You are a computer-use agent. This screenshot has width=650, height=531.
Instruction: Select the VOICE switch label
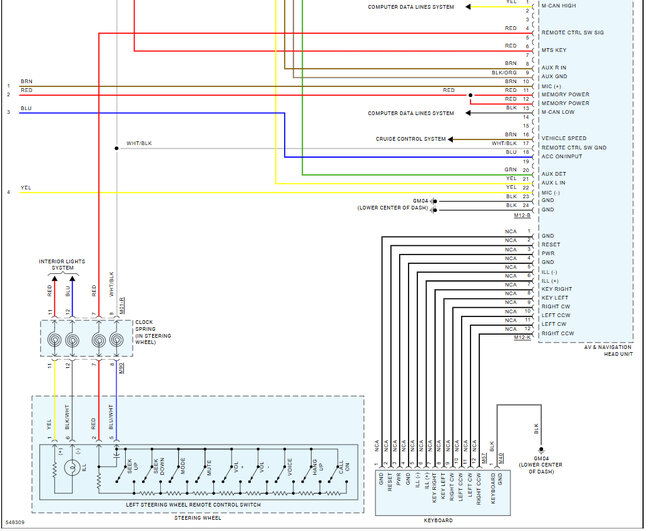click(290, 467)
